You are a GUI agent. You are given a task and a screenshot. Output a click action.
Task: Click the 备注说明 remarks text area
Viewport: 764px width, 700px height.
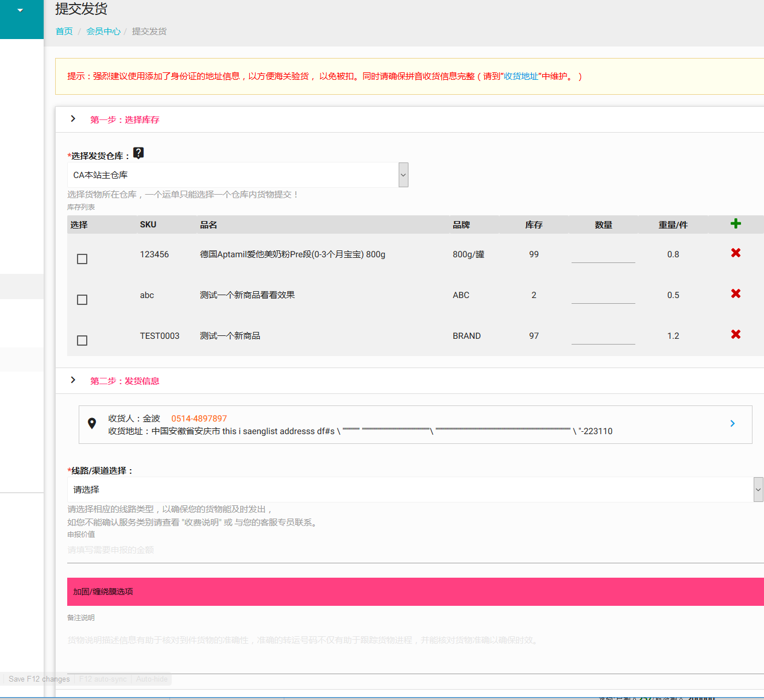pos(415,649)
